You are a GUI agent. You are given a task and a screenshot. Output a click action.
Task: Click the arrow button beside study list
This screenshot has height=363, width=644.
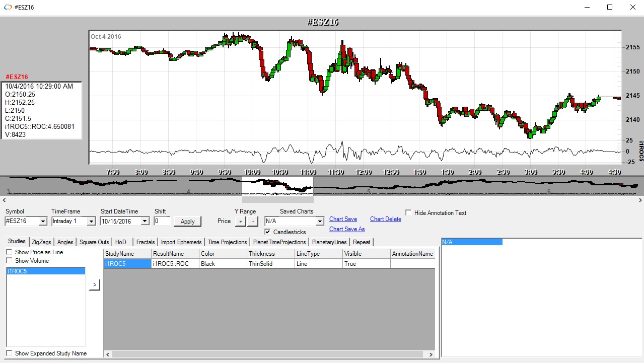95,285
